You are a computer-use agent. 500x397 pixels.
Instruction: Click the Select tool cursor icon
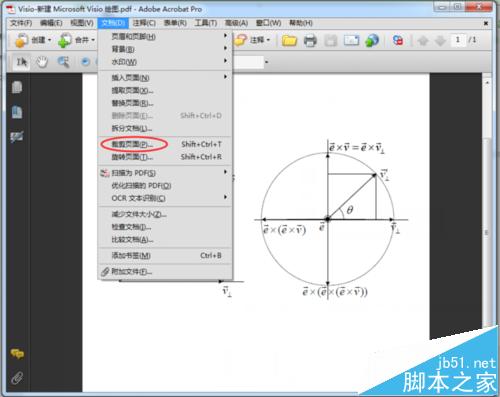tap(22, 62)
